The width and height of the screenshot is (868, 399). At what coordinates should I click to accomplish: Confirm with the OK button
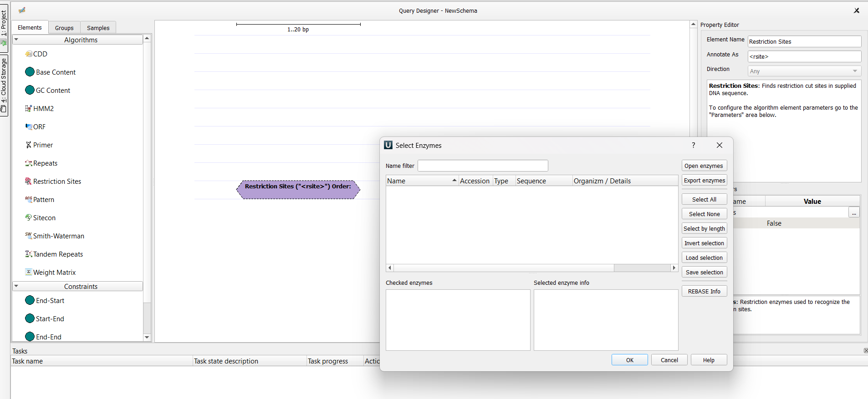[x=630, y=360]
